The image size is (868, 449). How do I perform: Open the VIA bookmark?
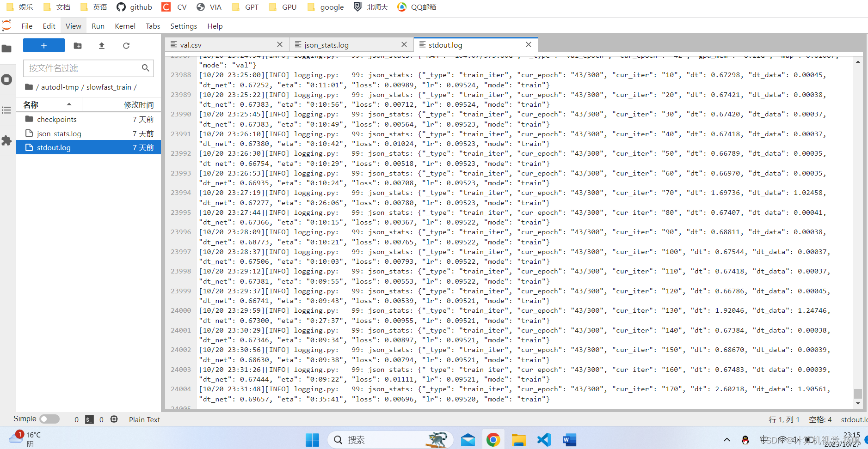point(209,7)
